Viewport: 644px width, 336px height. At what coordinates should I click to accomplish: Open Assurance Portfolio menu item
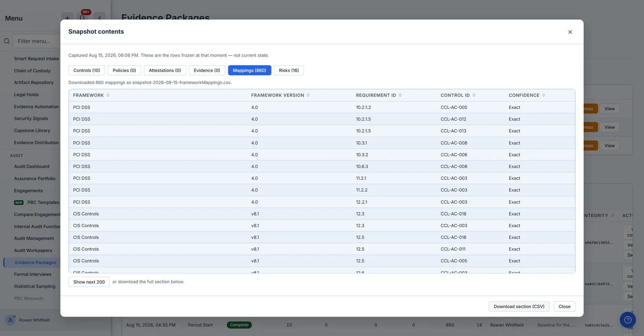pos(35,179)
